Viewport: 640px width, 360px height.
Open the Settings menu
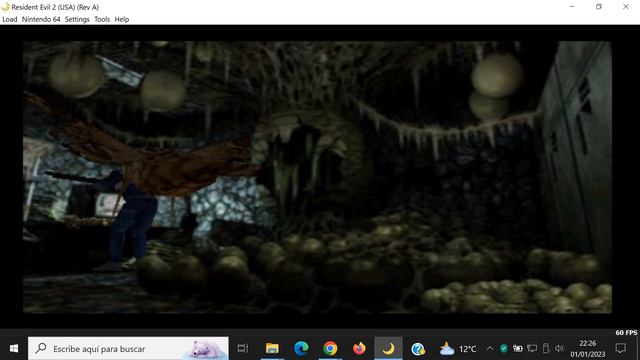(x=77, y=19)
